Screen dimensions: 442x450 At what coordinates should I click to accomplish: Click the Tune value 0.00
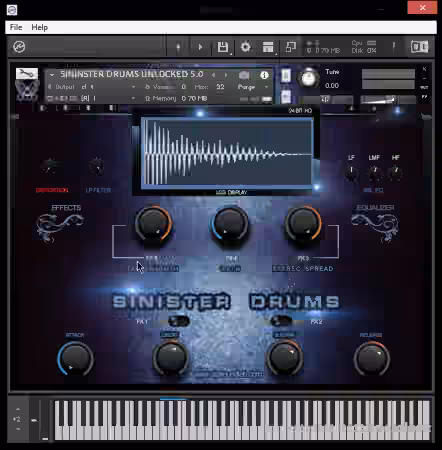pyautogui.click(x=332, y=86)
